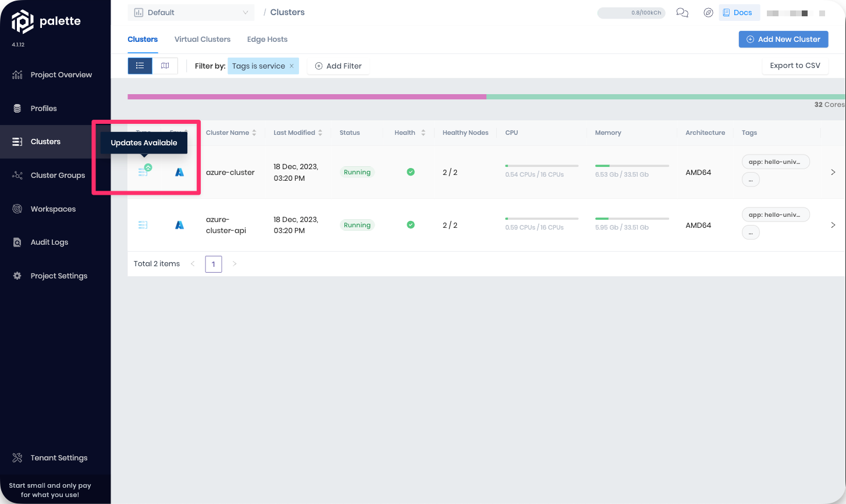Show hidden tags for azure-cluster-api
Image resolution: width=846 pixels, height=504 pixels.
751,232
